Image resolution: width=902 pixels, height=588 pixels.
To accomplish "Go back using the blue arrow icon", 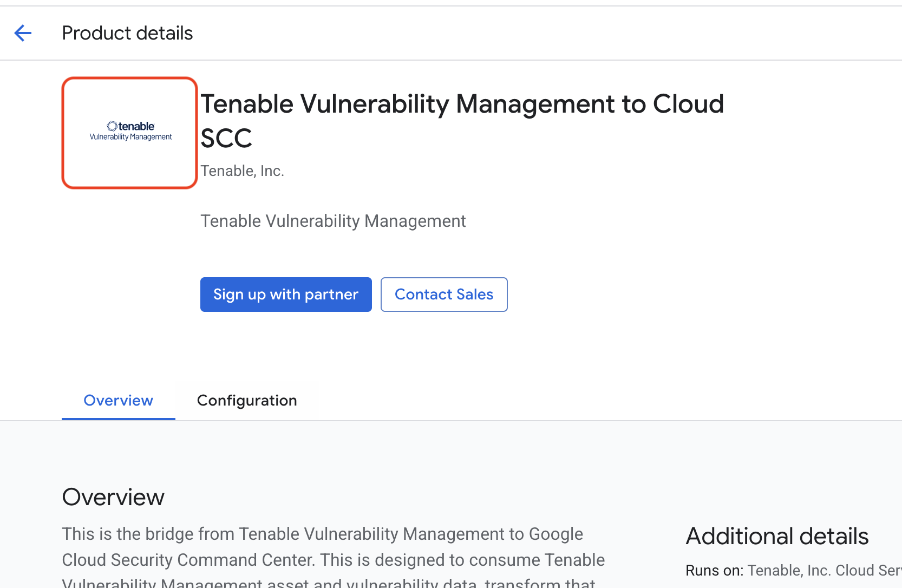I will tap(23, 33).
